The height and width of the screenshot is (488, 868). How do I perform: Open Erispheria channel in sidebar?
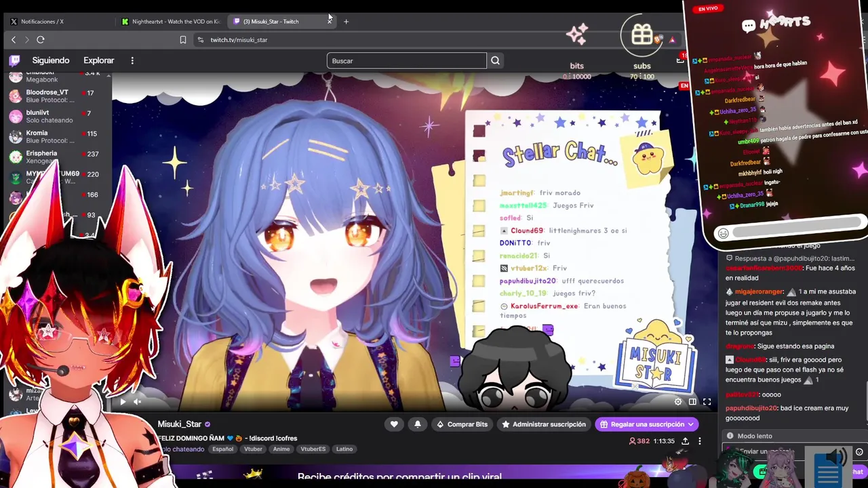[56, 157]
